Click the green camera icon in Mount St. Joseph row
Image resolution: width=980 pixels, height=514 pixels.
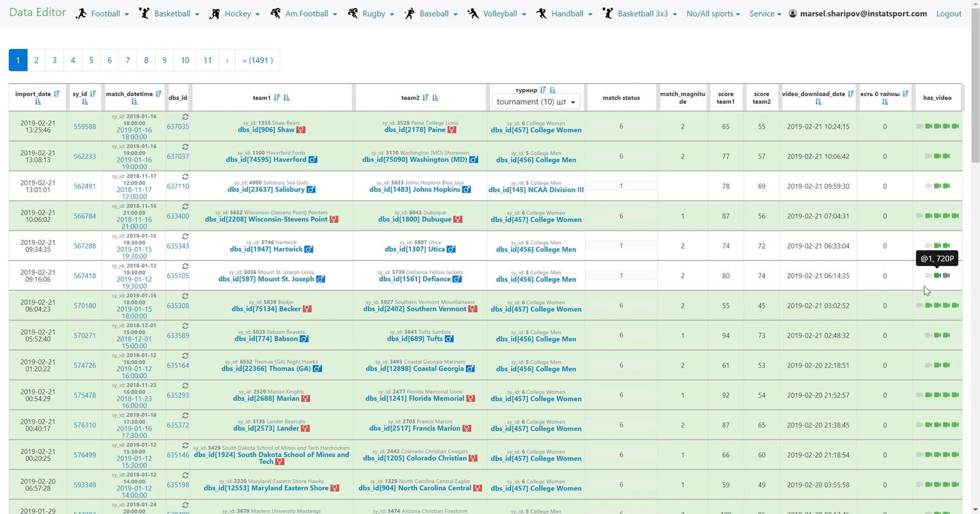pos(937,276)
